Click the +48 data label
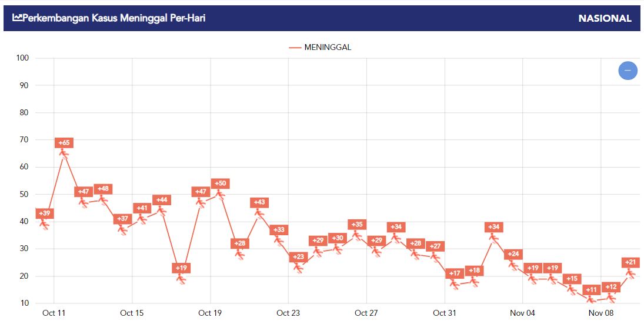644x324 pixels. pos(103,189)
